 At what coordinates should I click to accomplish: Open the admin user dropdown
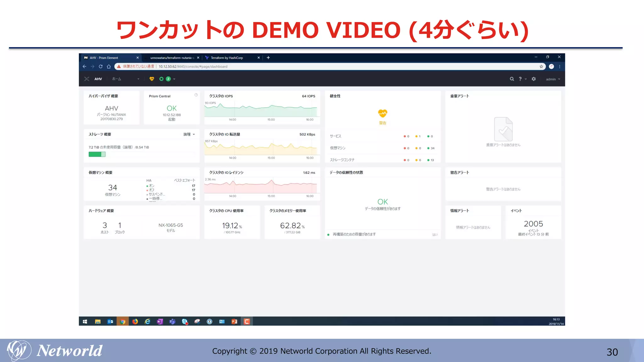click(553, 79)
